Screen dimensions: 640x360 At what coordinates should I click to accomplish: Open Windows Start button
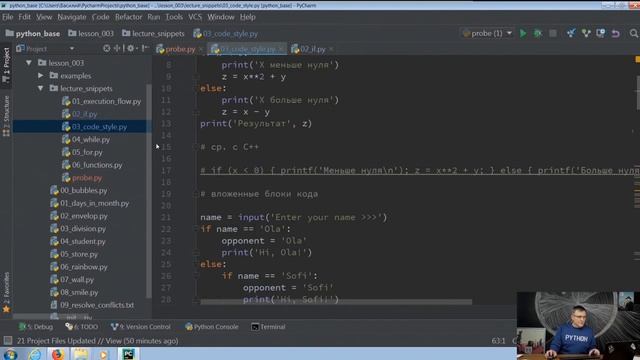tap(10, 354)
